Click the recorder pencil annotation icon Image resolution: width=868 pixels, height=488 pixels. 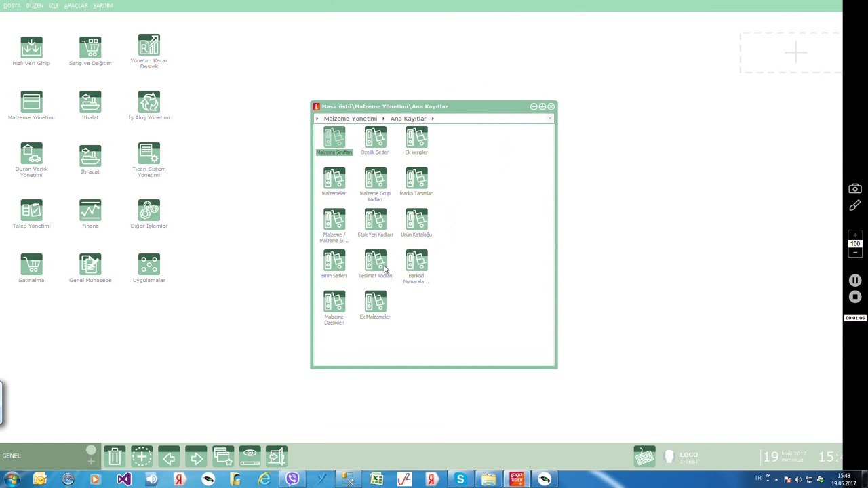pos(855,205)
